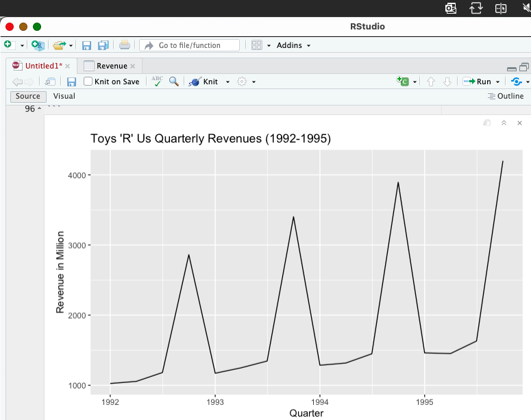Show chunk output in new window
This screenshot has width=531, height=420.
point(487,123)
